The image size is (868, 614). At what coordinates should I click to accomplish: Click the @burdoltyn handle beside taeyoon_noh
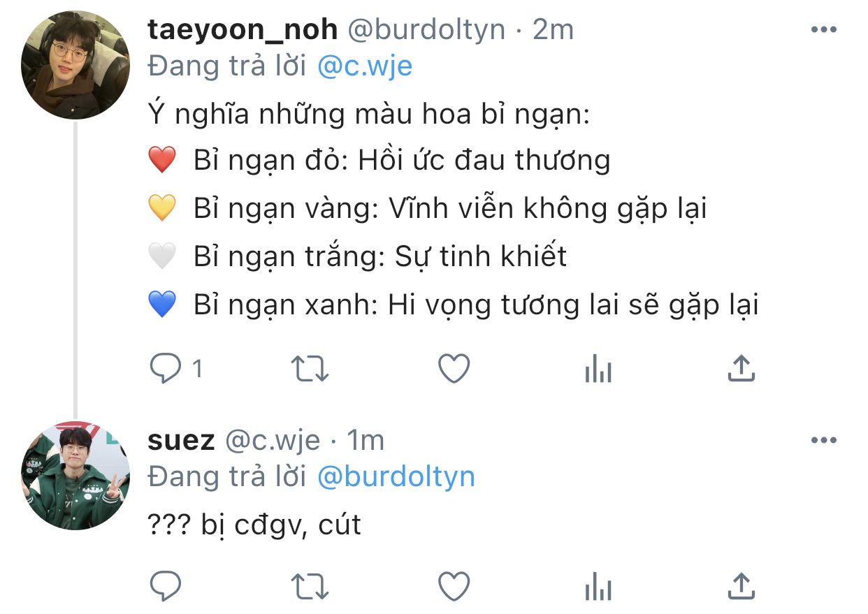coord(426,29)
